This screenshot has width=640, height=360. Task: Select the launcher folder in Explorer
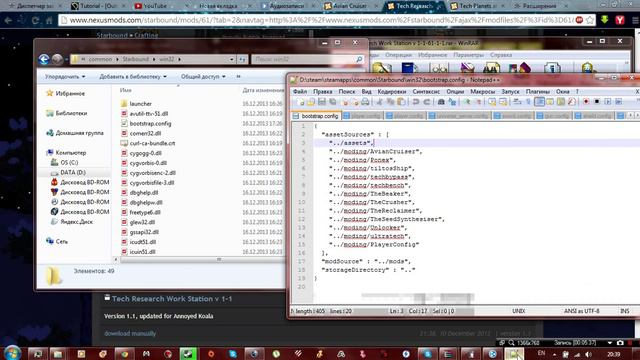(140, 104)
